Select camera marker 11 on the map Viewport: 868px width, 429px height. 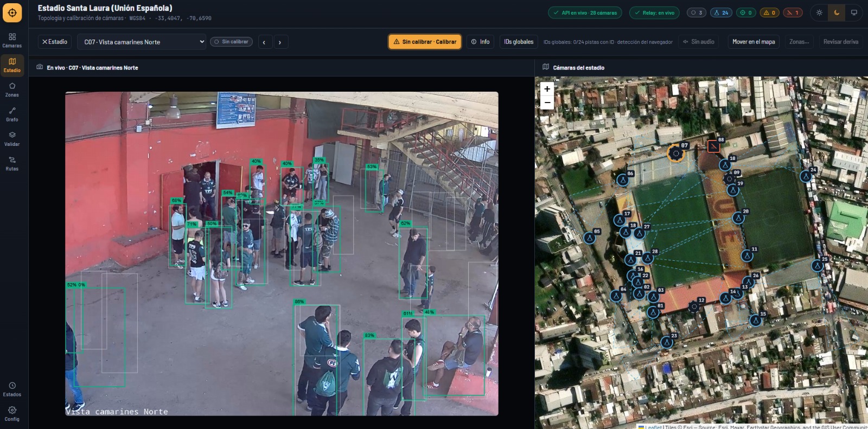pyautogui.click(x=747, y=255)
